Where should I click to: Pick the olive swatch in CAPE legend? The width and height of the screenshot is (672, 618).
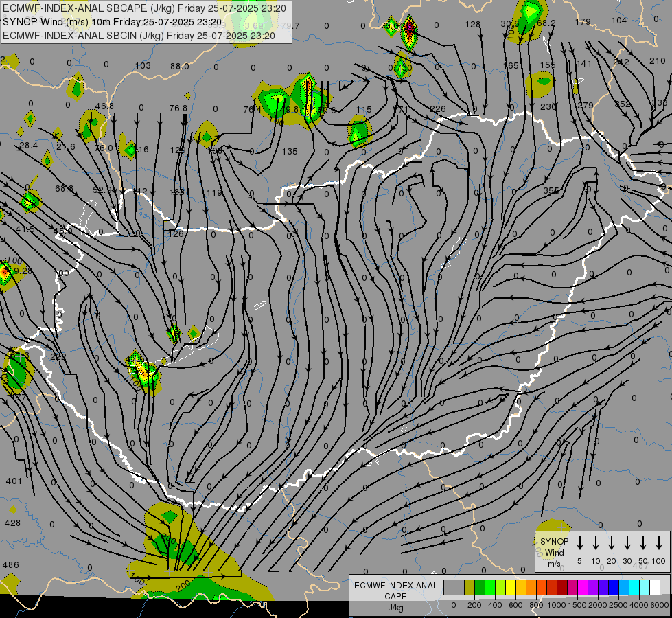(x=470, y=588)
